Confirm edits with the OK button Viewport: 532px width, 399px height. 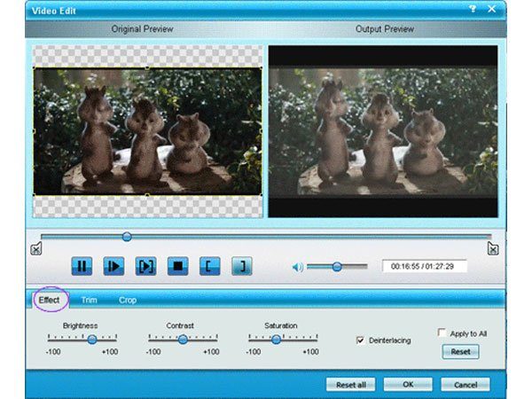click(x=408, y=385)
